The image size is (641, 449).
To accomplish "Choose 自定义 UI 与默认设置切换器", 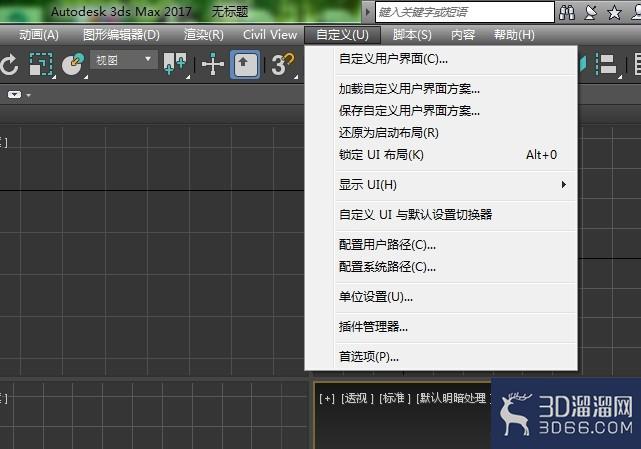I will tap(441, 215).
